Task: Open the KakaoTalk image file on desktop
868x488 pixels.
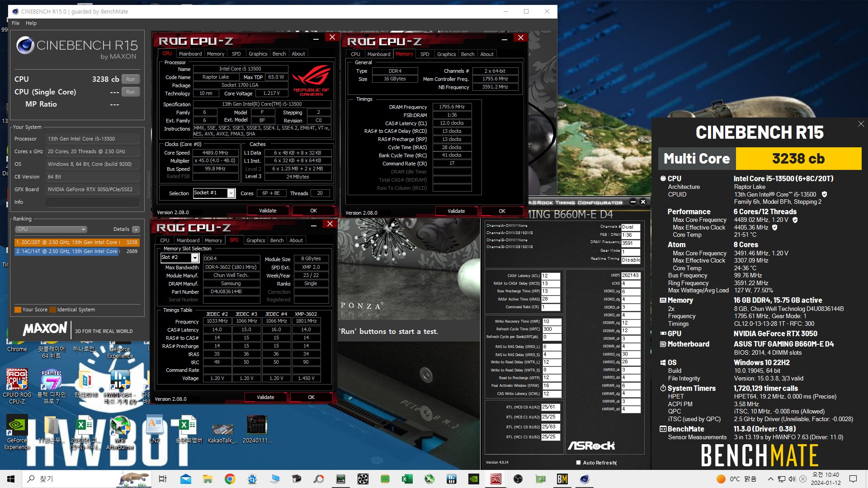Action: click(x=222, y=433)
